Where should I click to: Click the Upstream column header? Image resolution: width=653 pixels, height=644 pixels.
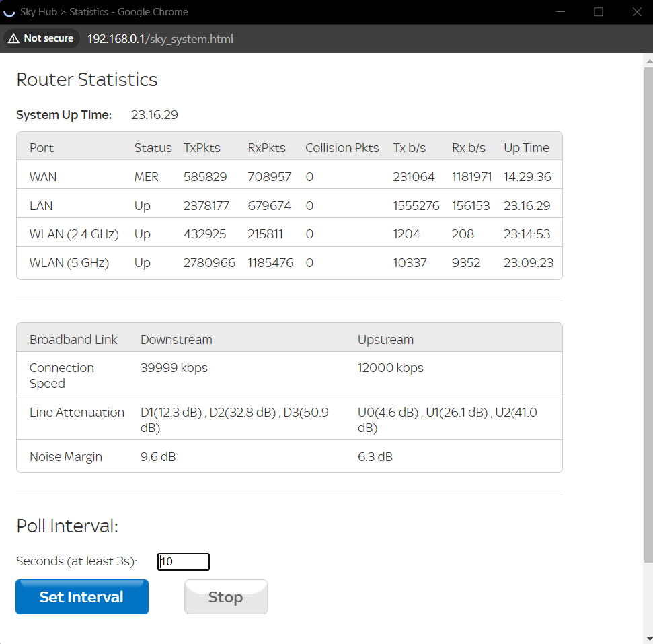click(385, 340)
